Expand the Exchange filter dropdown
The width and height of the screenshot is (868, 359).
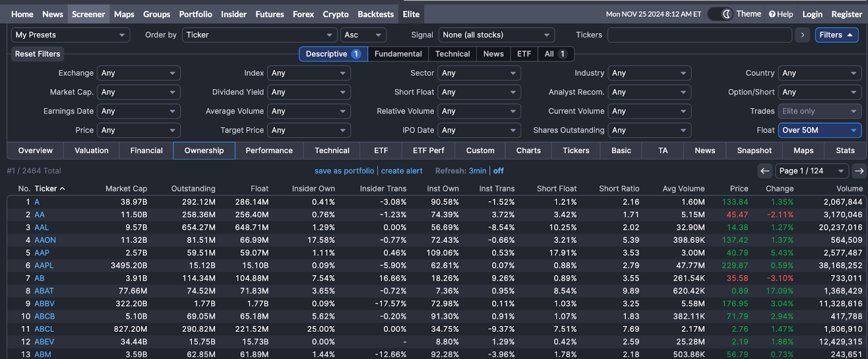pyautogui.click(x=138, y=73)
